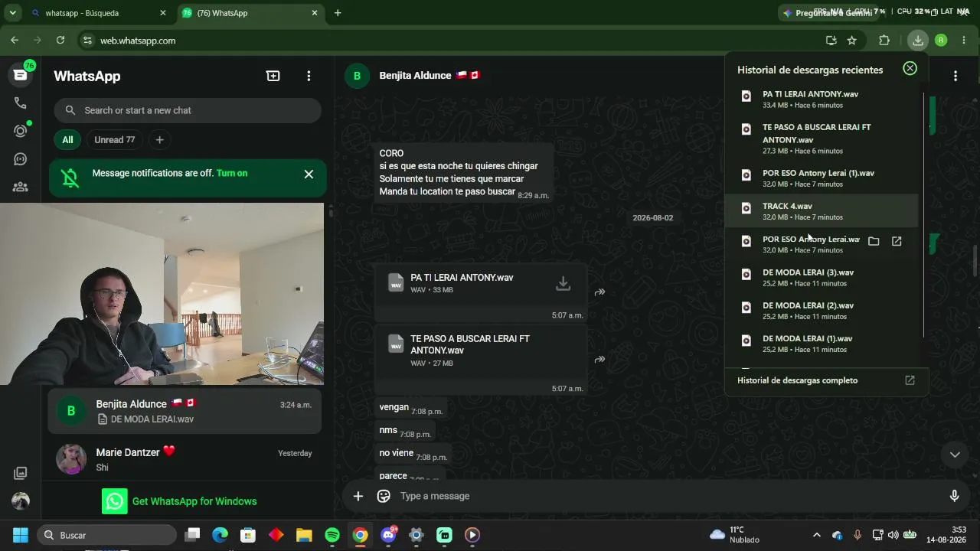This screenshot has height=551, width=980.
Task: Open the Communities icon in sidebar
Action: click(21, 187)
